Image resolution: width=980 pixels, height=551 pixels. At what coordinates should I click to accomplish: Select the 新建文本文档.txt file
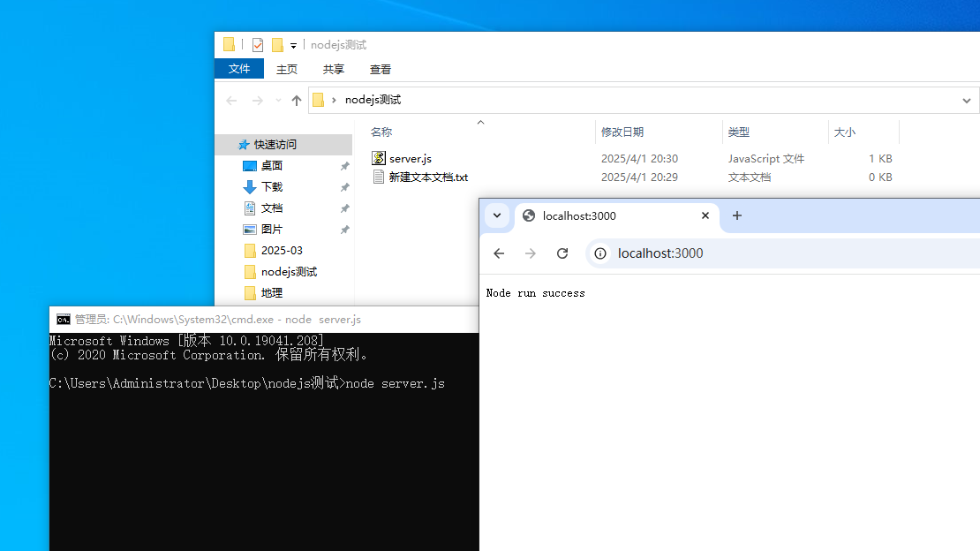428,177
